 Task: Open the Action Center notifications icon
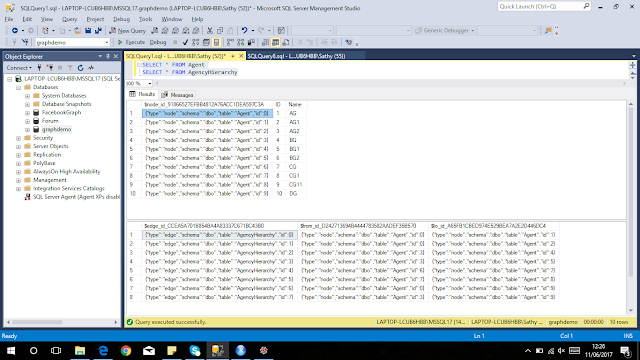point(625,351)
